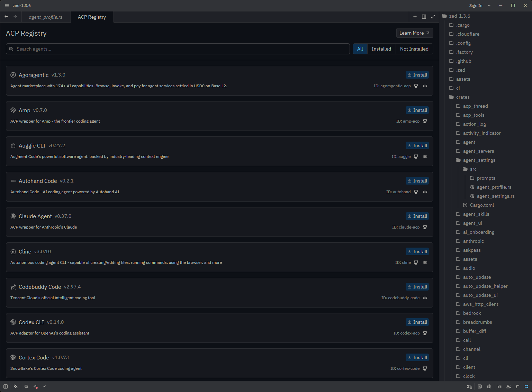
Task: Open the language server status icon with the red dot
Action: click(x=36, y=386)
